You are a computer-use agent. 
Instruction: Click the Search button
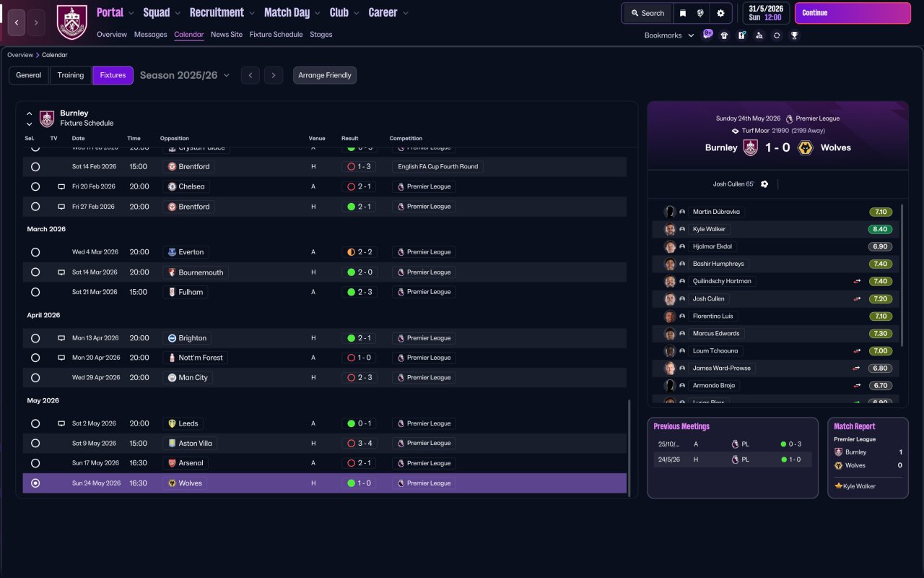[x=648, y=13]
